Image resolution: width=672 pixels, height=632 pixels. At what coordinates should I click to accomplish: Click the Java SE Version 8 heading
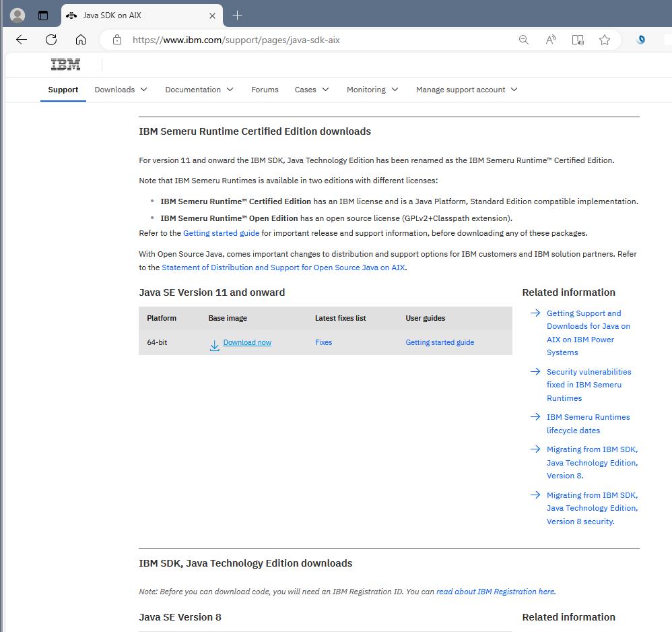[180, 617]
